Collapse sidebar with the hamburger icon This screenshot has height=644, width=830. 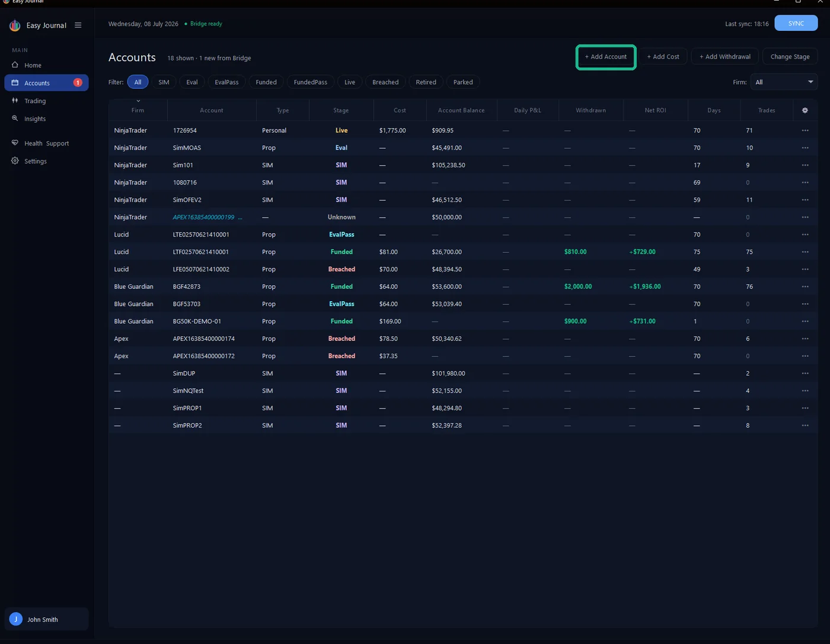(x=78, y=25)
